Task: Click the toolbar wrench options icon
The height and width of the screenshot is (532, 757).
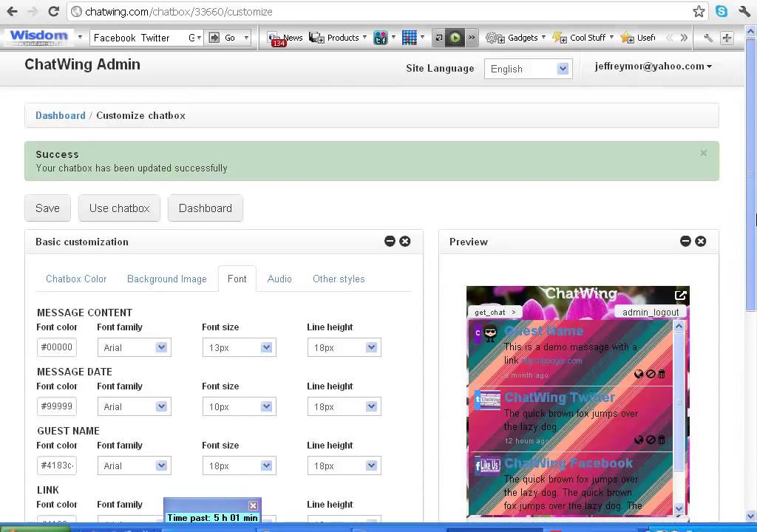Action: tap(707, 38)
